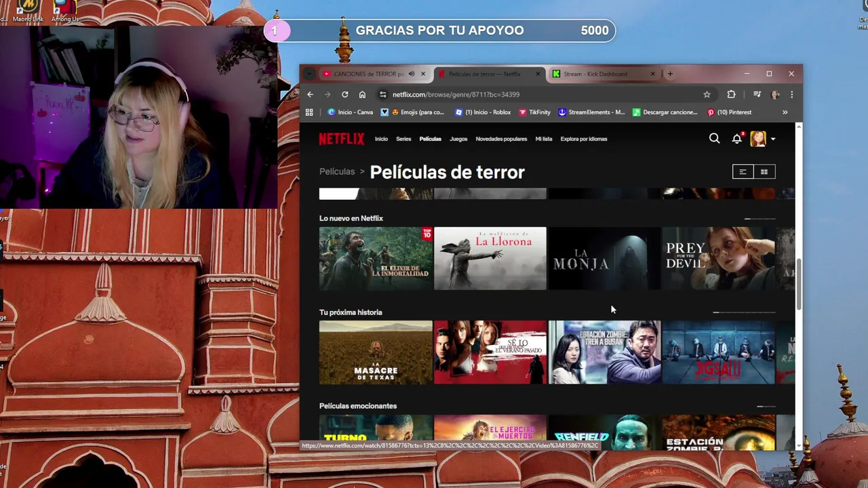Viewport: 868px width, 488px height.
Task: Close the Películas de terror Netflix tab
Action: [x=538, y=73]
